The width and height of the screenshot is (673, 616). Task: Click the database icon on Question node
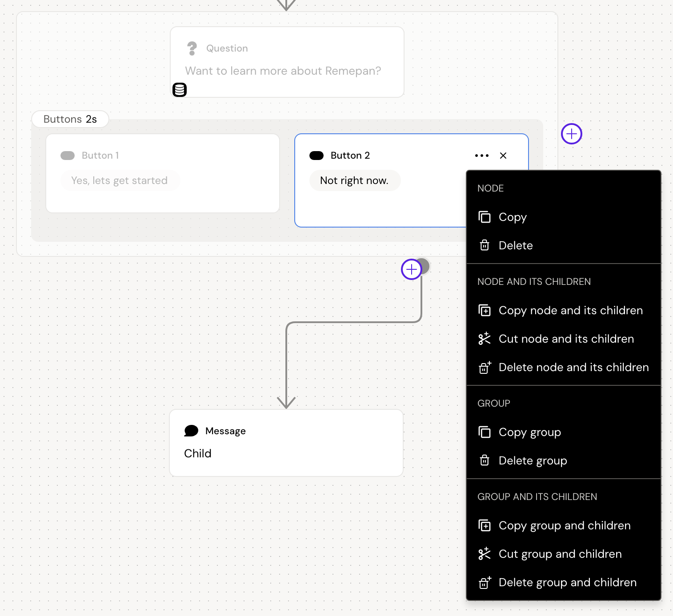pos(180,90)
